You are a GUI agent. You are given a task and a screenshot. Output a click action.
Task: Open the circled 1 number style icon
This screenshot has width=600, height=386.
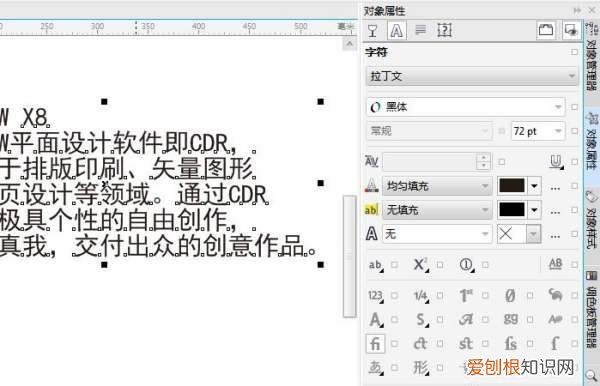(466, 265)
